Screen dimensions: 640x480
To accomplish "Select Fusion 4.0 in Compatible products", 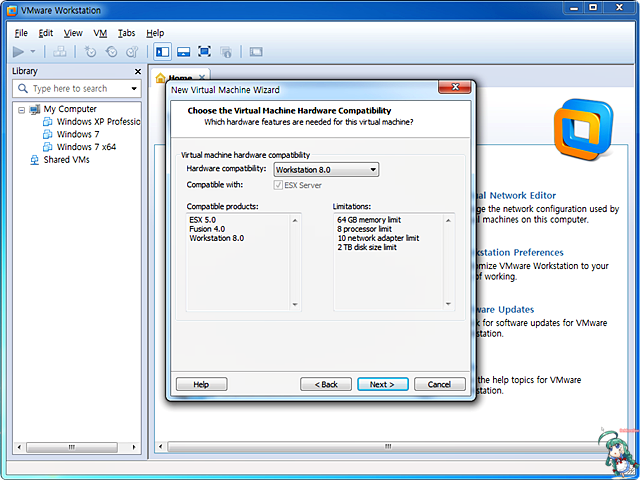I will point(207,229).
